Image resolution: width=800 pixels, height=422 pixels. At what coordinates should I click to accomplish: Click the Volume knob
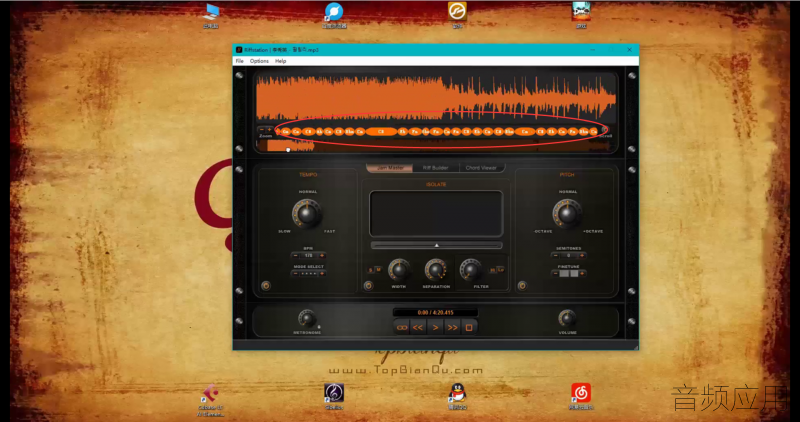coord(567,318)
